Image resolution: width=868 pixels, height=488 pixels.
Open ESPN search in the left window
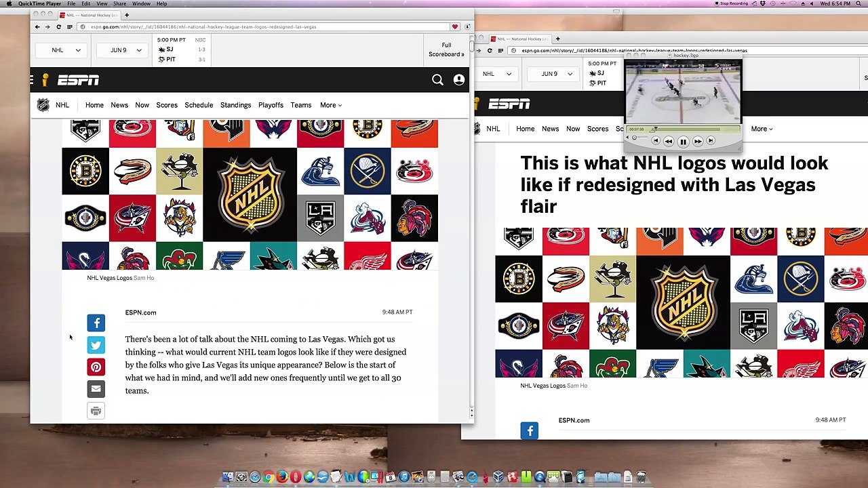click(437, 80)
